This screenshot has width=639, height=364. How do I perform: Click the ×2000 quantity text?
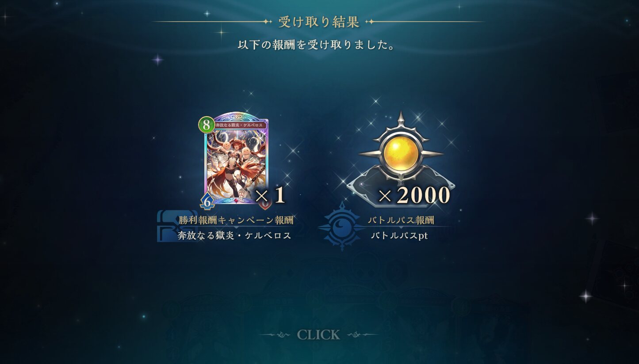pos(413,196)
